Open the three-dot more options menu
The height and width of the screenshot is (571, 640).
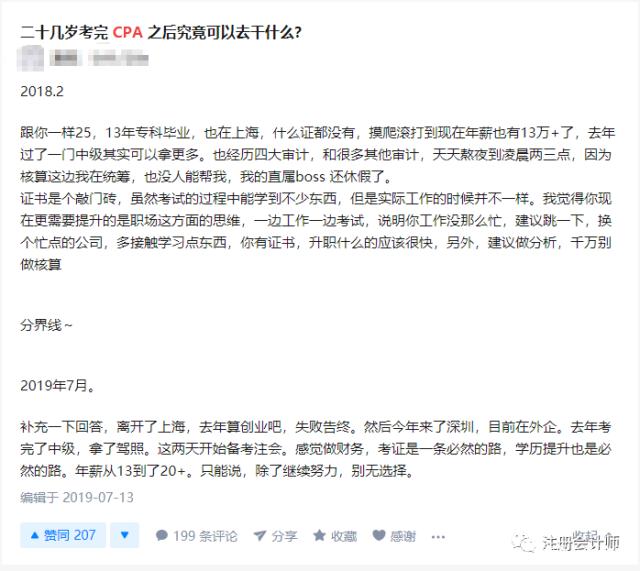coord(438,536)
